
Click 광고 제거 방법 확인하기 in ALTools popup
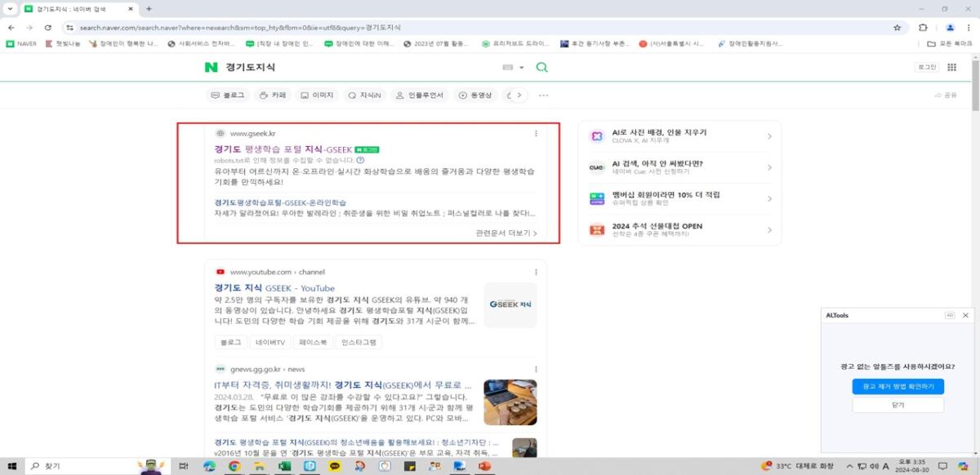[898, 386]
